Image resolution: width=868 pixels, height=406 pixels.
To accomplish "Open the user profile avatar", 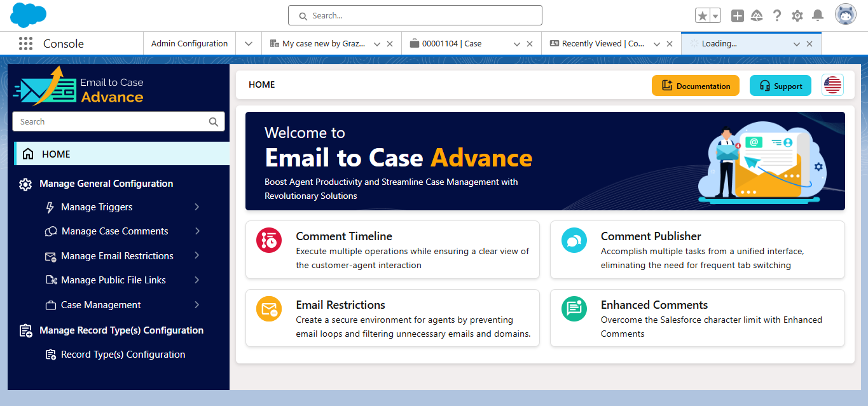I will click(846, 15).
